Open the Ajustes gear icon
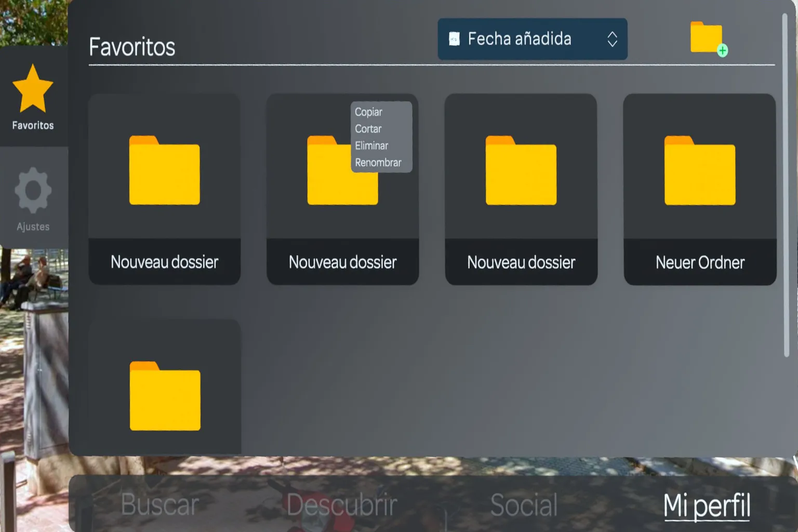The width and height of the screenshot is (798, 532). tap(33, 190)
